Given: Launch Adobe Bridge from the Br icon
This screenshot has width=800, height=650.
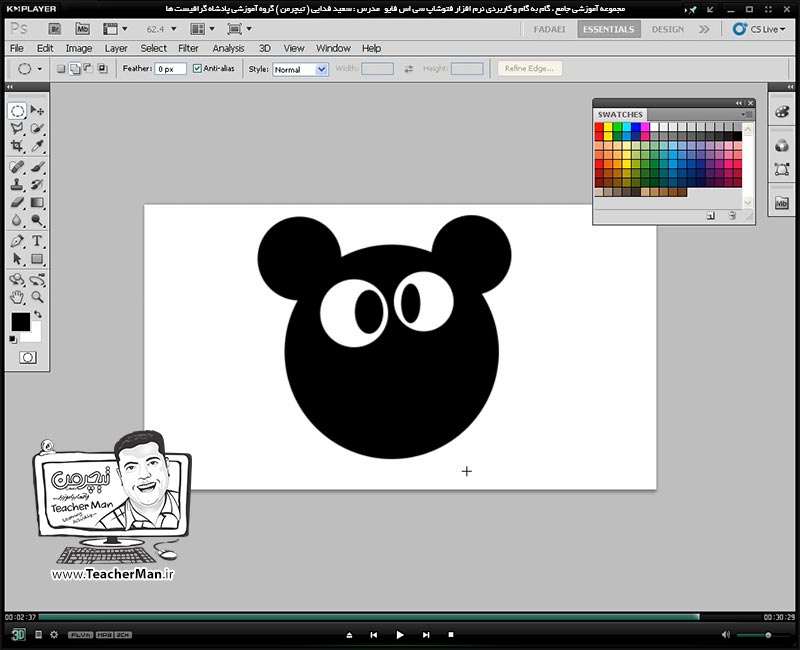Looking at the screenshot, I should click(x=55, y=29).
